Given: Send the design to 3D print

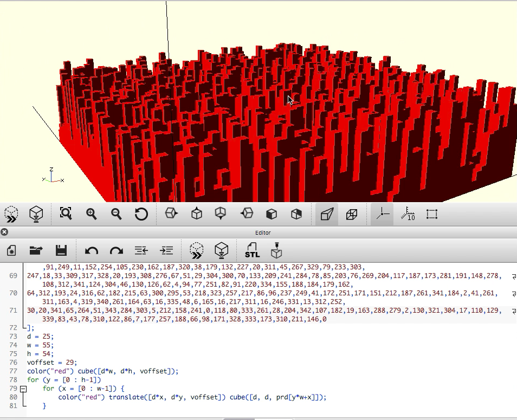Looking at the screenshot, I should coord(276,250).
